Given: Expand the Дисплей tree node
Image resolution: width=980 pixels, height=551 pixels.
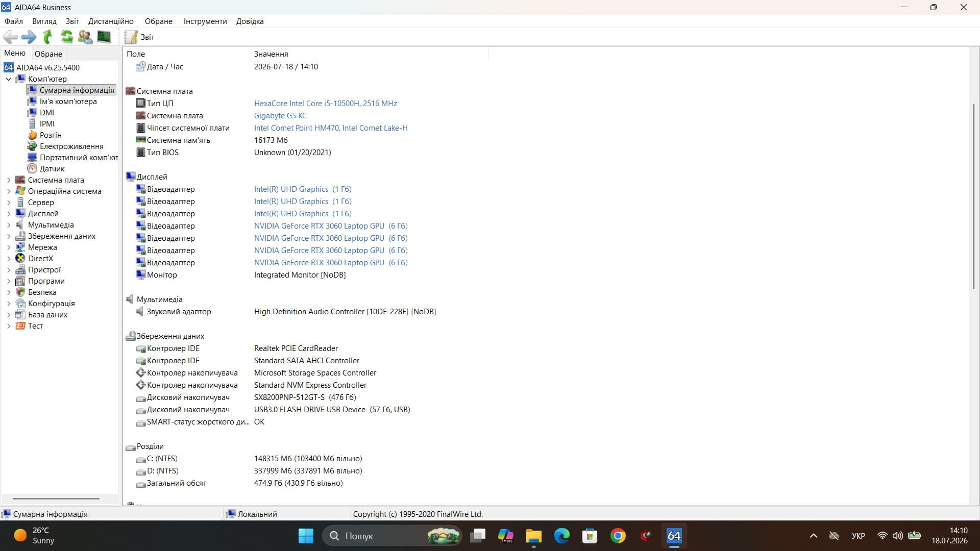Looking at the screenshot, I should click(8, 214).
